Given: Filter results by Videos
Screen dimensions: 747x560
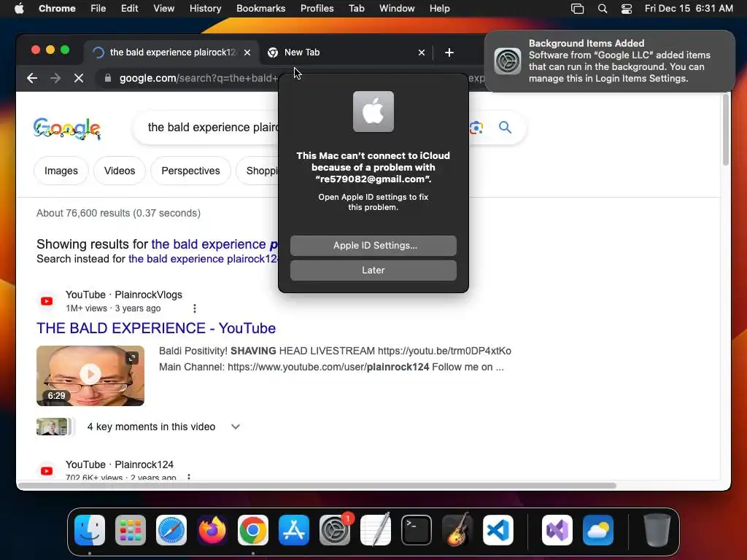Looking at the screenshot, I should point(120,171).
